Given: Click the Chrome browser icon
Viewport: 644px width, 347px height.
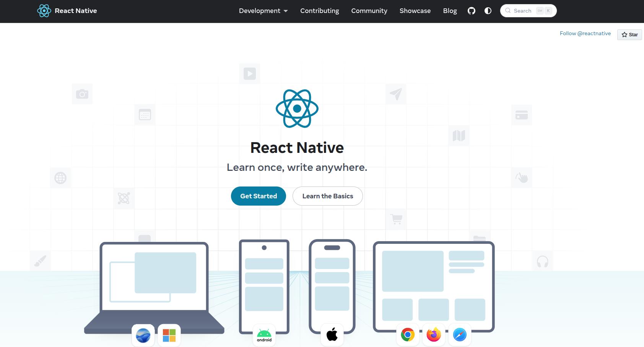Looking at the screenshot, I should point(408,335).
